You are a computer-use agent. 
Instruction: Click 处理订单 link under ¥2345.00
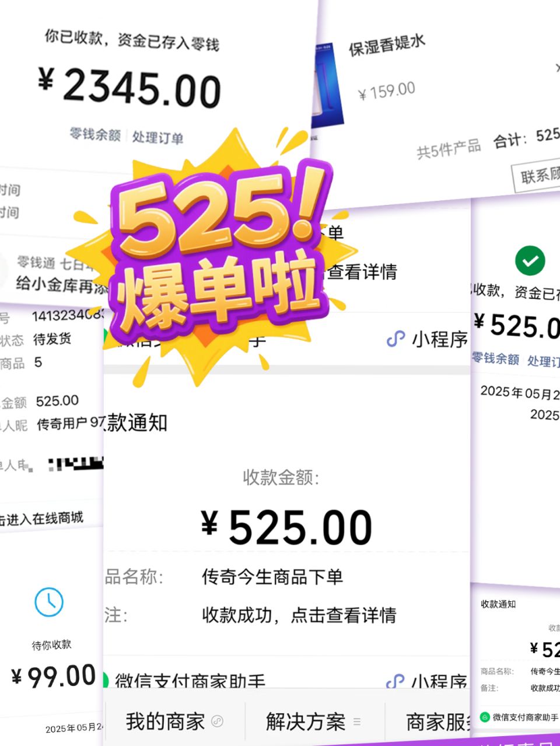click(x=157, y=138)
